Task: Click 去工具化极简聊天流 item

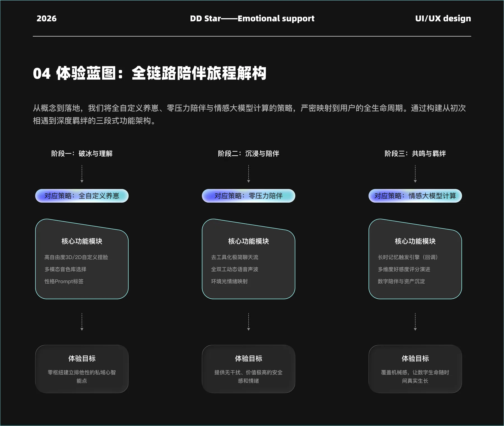Action: [235, 257]
